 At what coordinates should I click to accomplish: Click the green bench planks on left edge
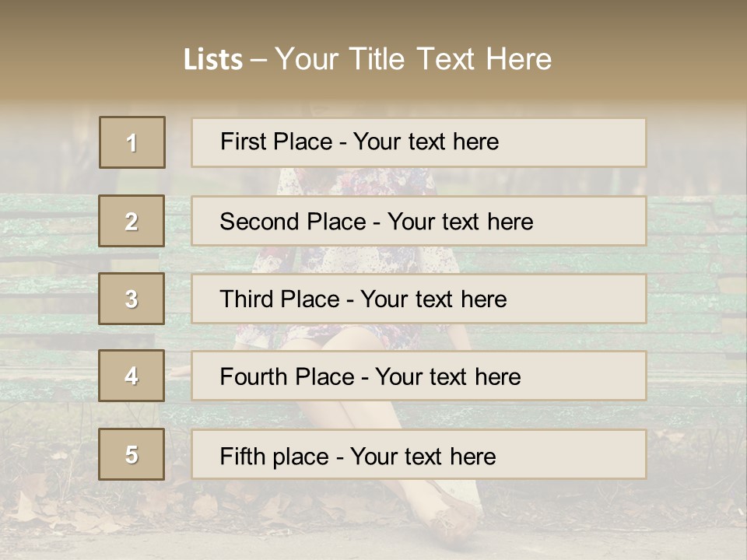coord(47,233)
